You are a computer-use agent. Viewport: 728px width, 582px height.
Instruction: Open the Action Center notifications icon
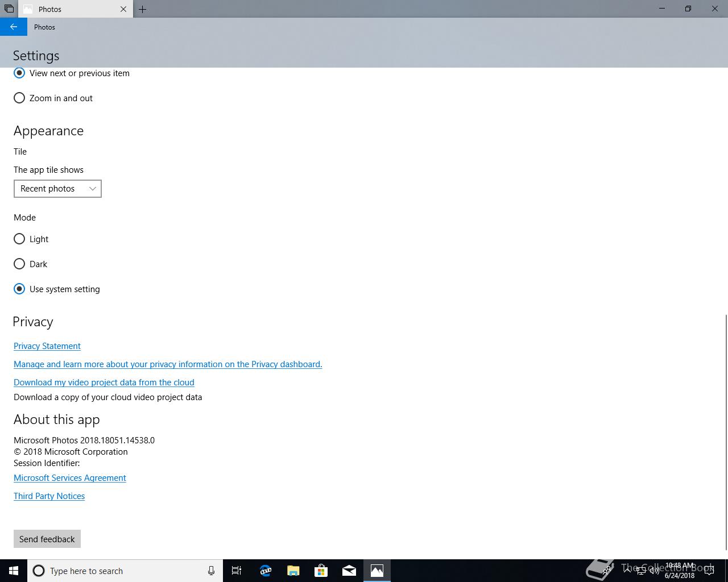coord(709,571)
